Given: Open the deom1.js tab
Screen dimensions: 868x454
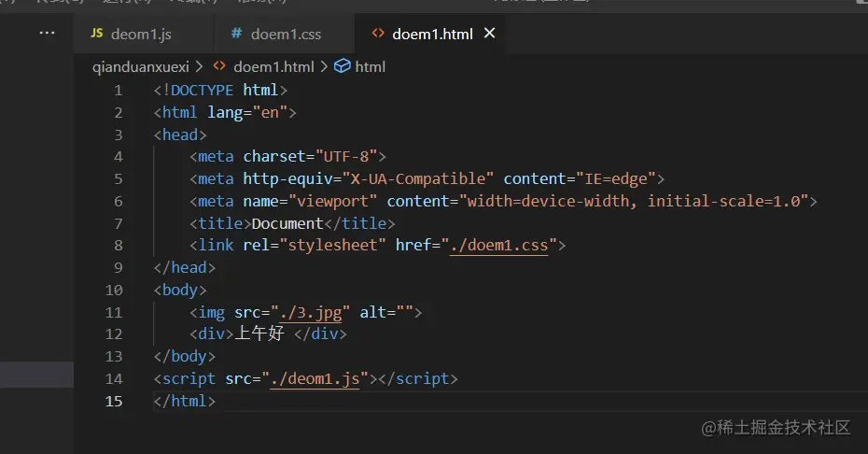Looking at the screenshot, I should [x=144, y=34].
